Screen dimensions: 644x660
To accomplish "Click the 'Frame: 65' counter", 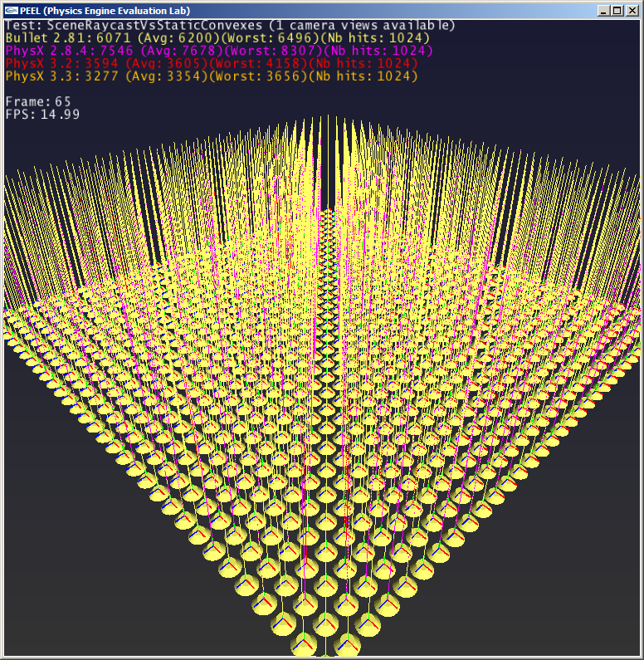I will pos(38,101).
